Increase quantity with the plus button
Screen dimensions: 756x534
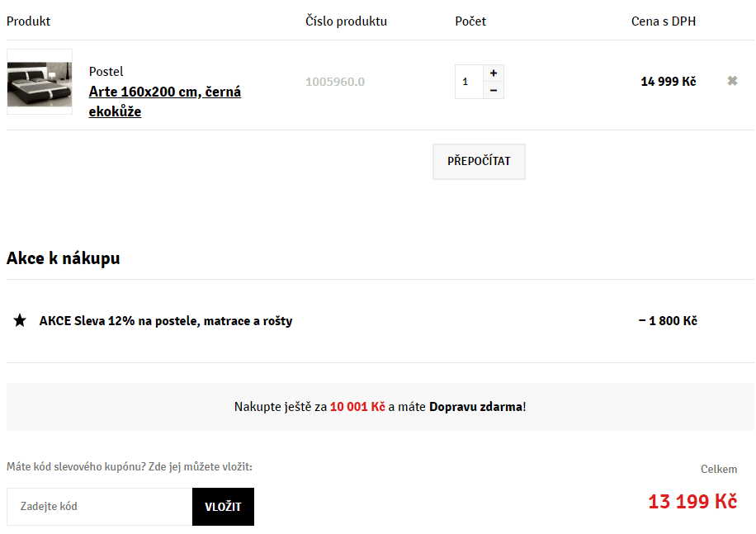click(494, 73)
